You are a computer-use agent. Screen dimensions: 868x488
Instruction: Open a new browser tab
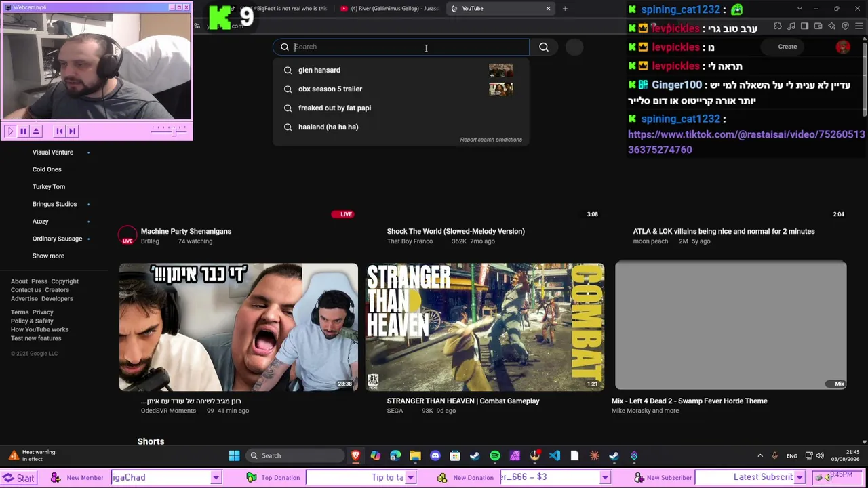[x=565, y=9]
